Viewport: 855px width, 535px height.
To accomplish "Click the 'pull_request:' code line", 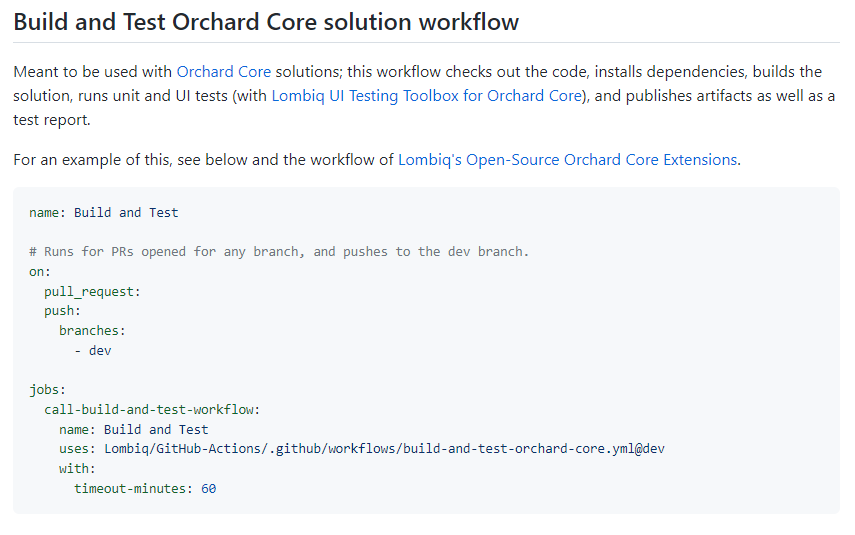I will pyautogui.click(x=92, y=291).
